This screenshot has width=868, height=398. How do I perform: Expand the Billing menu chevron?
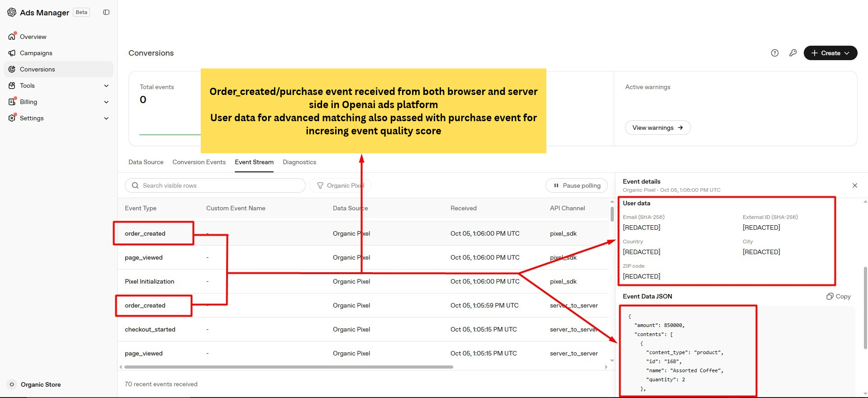(x=106, y=102)
